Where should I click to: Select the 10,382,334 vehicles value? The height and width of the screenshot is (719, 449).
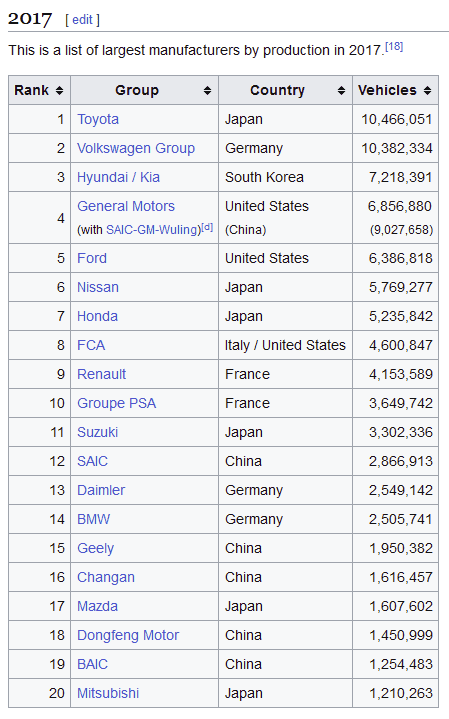397,148
